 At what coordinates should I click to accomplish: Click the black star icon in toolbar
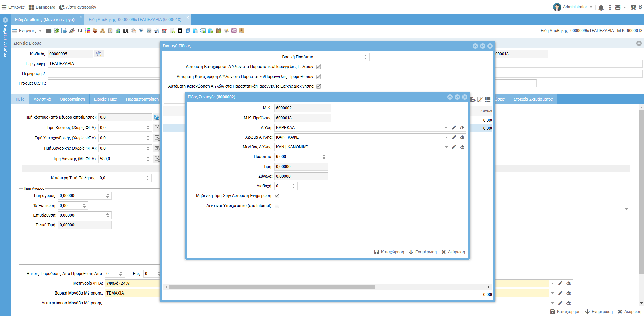tap(180, 31)
